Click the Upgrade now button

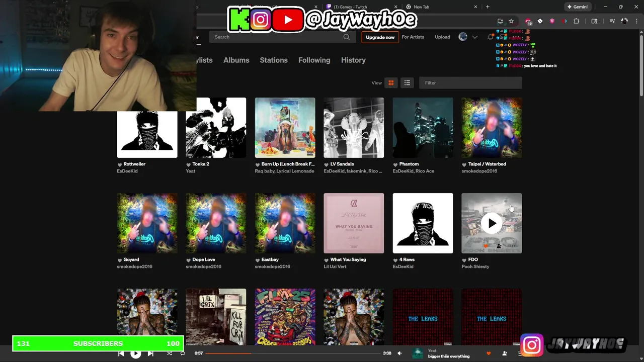(380, 37)
